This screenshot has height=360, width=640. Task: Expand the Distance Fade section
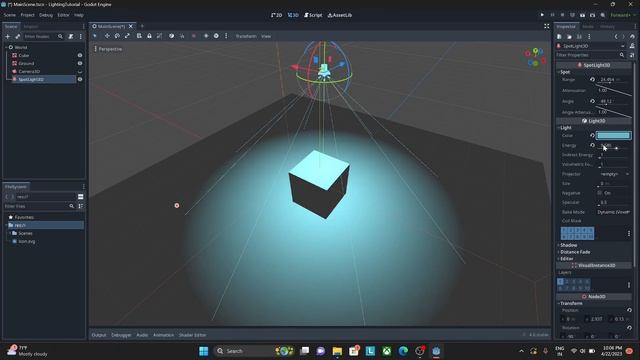tap(575, 252)
